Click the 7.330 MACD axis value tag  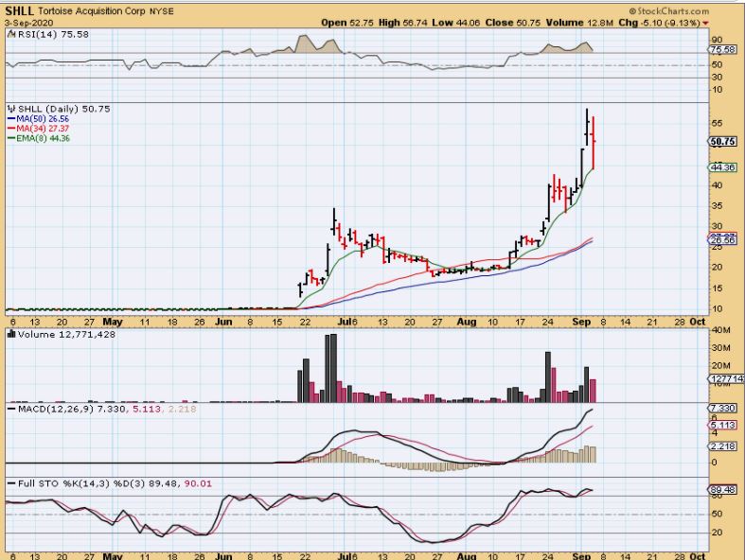tap(722, 409)
